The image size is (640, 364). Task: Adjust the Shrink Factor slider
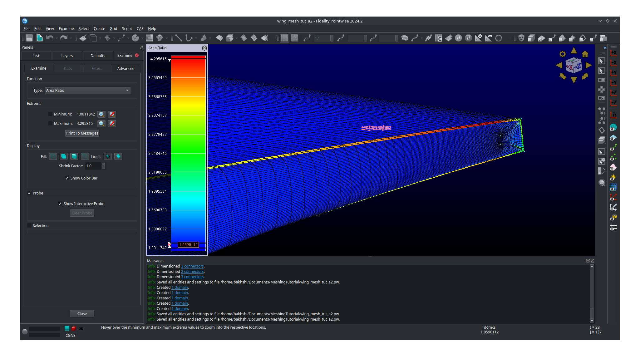[103, 166]
